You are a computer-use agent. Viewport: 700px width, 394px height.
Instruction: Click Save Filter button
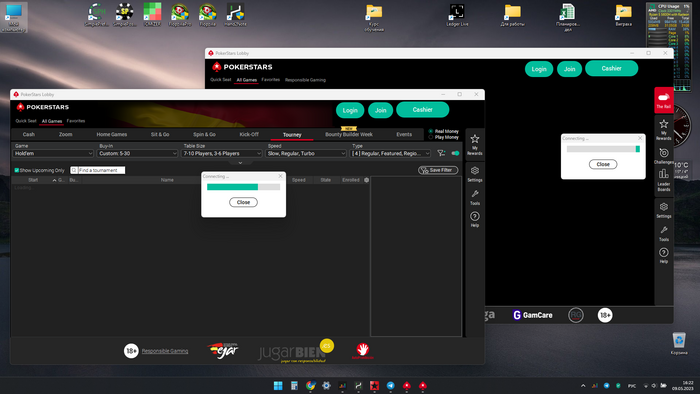tap(438, 170)
